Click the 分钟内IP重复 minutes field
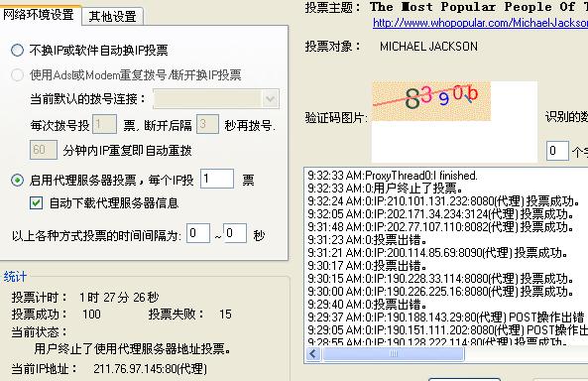The width and height of the screenshot is (588, 381). click(44, 150)
